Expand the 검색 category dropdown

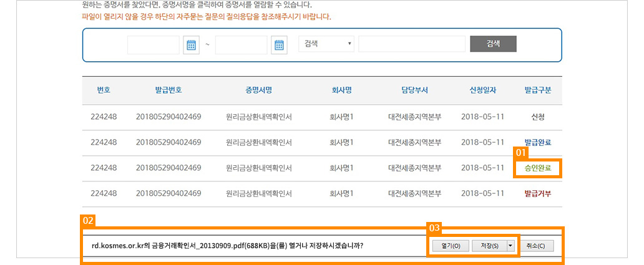pyautogui.click(x=328, y=44)
